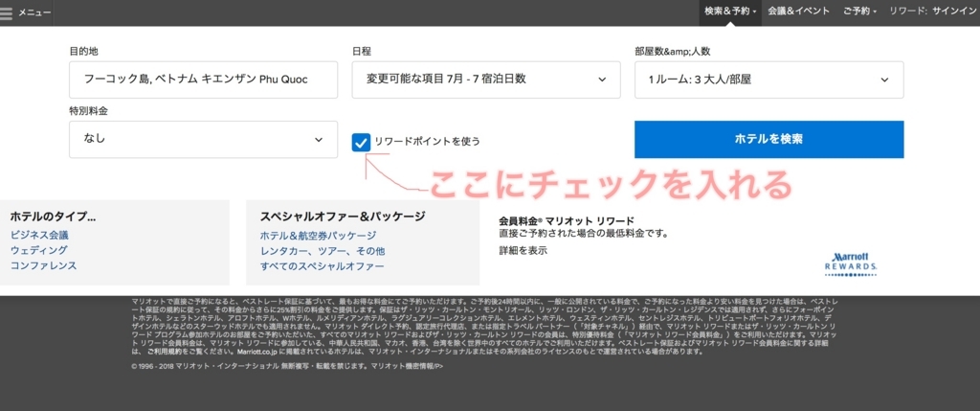Click the スペシャルオファー&パッケージ heading
This screenshot has height=411, width=980.
click(343, 217)
